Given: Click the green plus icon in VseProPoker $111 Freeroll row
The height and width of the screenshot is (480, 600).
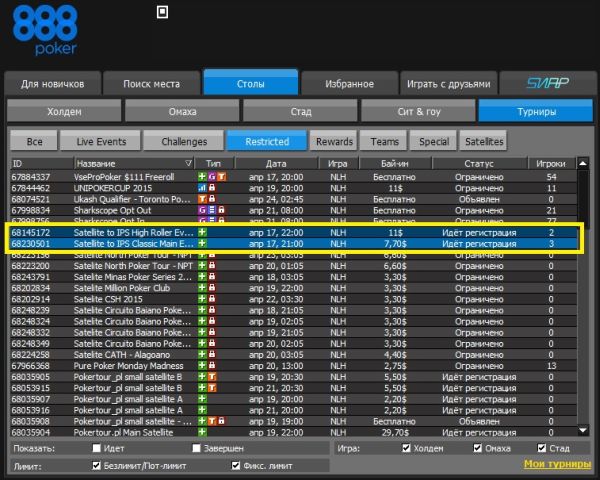Looking at the screenshot, I should tap(202, 177).
